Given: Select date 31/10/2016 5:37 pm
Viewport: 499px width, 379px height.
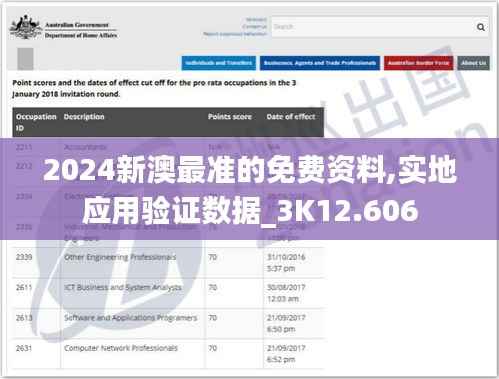Looking at the screenshot, I should coord(286,263).
